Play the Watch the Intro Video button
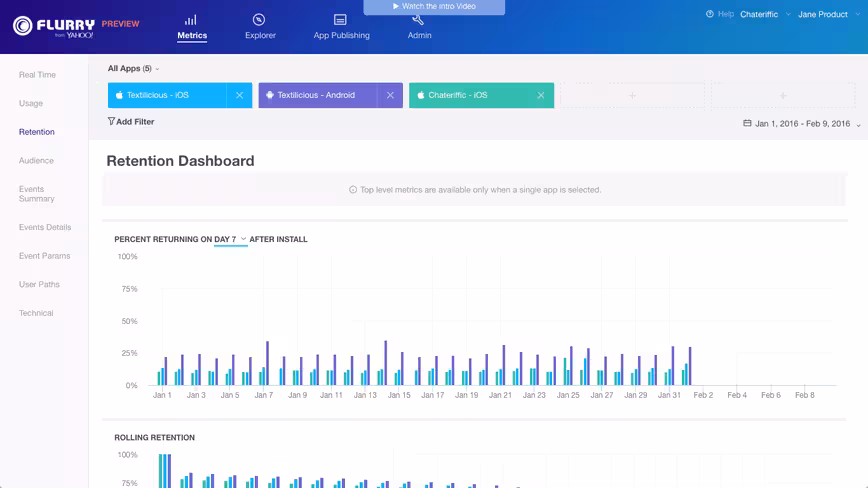868x488 pixels. (x=434, y=7)
